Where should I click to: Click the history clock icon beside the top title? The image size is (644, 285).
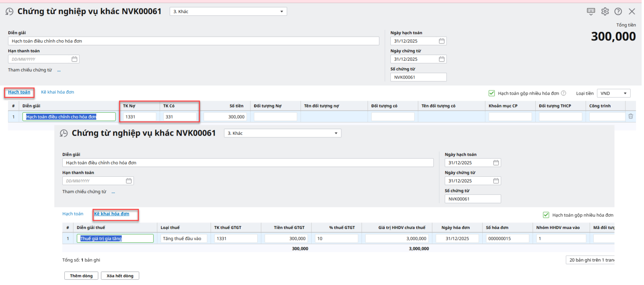(9, 12)
